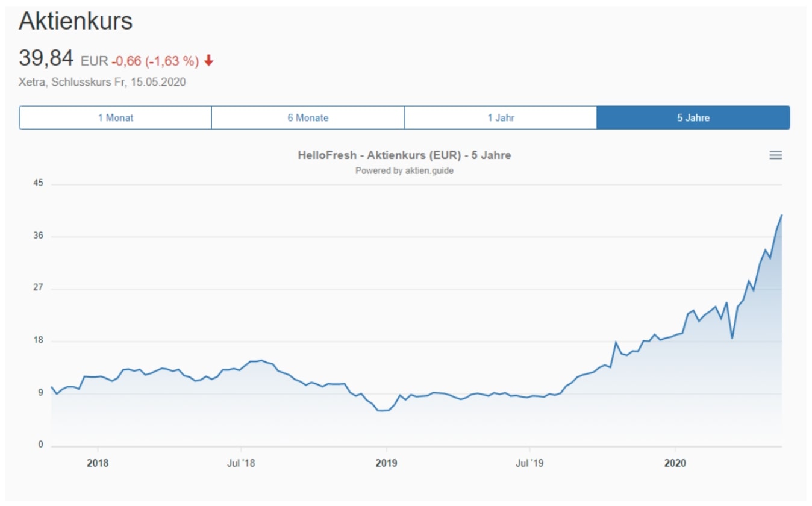Click the change text -0,66 (-1,63 %)

click(155, 61)
